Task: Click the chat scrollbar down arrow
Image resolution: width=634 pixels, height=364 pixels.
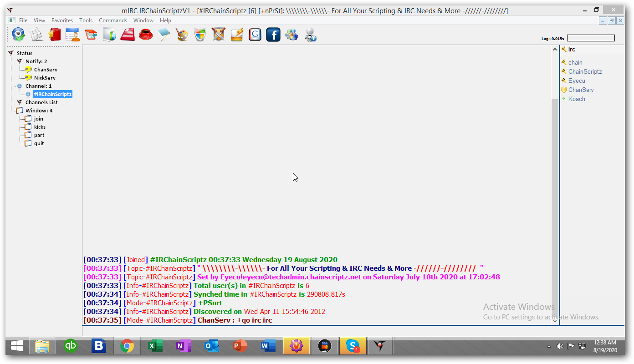Action: pos(555,320)
